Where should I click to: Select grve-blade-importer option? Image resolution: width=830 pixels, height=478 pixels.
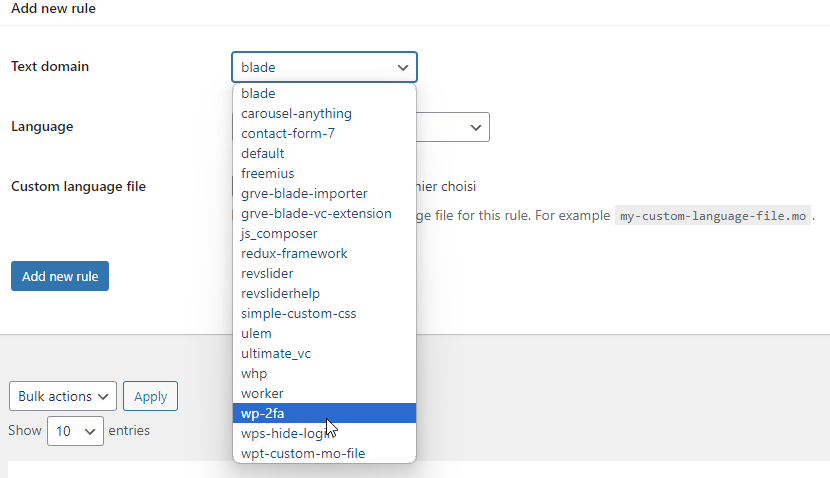(304, 193)
